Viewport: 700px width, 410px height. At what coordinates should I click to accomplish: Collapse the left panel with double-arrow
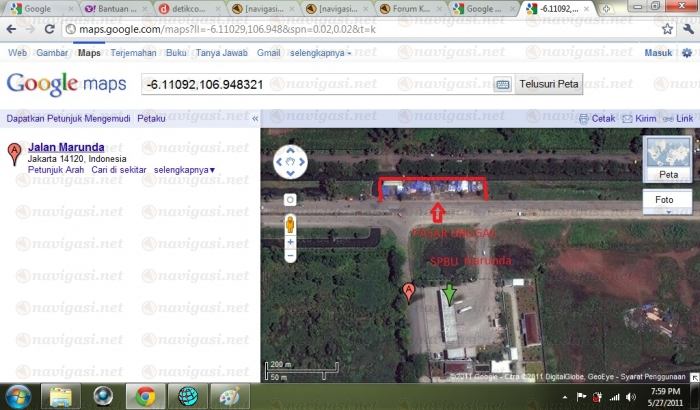point(254,118)
